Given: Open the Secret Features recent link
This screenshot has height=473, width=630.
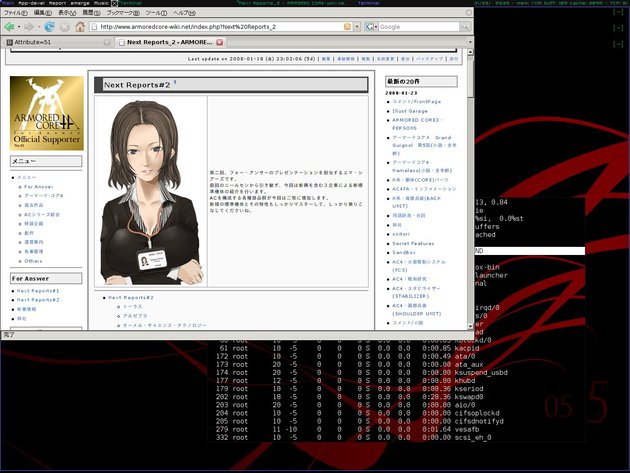Looking at the screenshot, I should pyautogui.click(x=413, y=244).
